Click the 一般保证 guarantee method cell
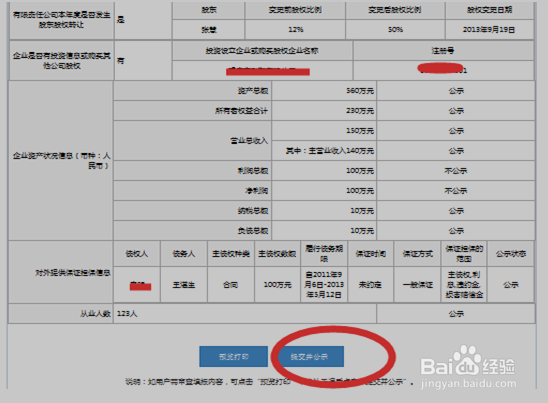The width and height of the screenshot is (548, 403). coord(418,285)
